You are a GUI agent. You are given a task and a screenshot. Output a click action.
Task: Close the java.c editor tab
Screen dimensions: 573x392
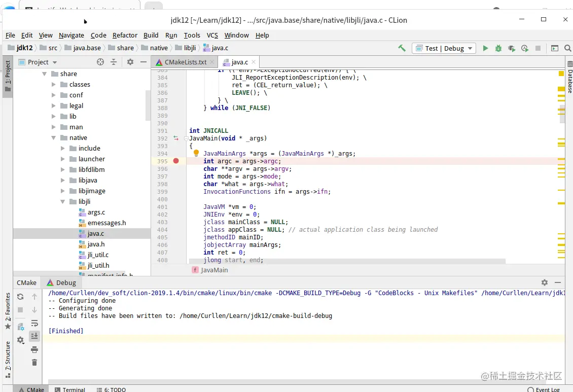254,62
